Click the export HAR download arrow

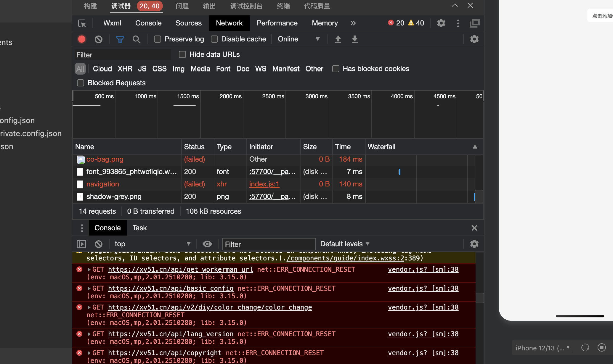click(x=354, y=39)
